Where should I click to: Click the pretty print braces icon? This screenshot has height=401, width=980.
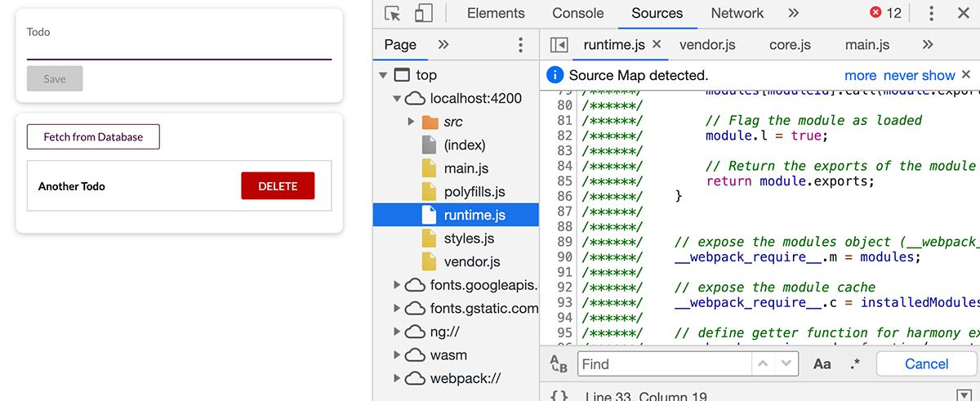point(559,396)
